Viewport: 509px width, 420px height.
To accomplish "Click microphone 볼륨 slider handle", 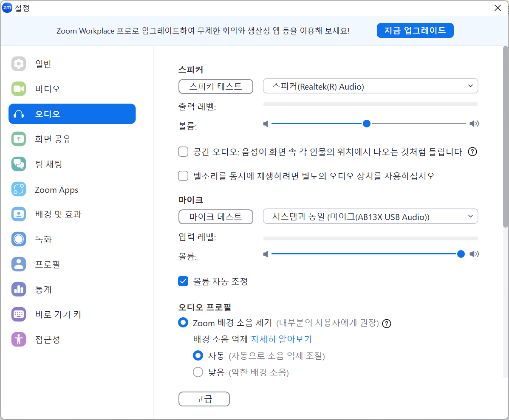I will coord(461,254).
